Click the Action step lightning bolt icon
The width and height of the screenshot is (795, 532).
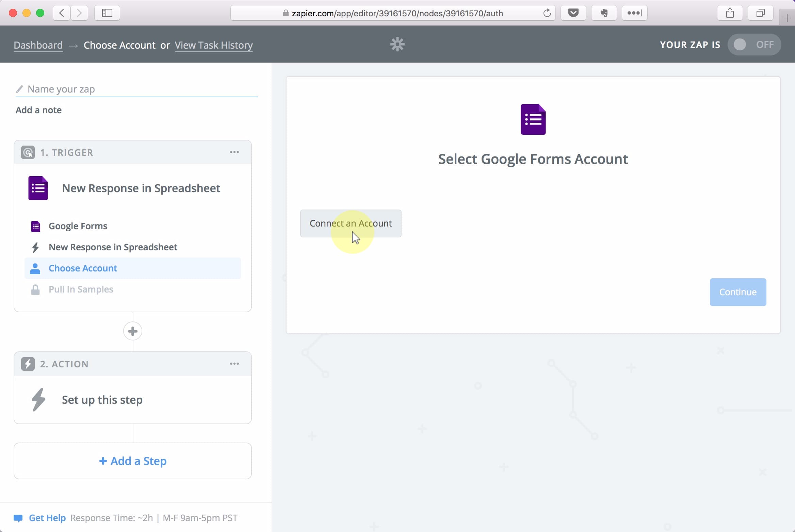pos(28,364)
